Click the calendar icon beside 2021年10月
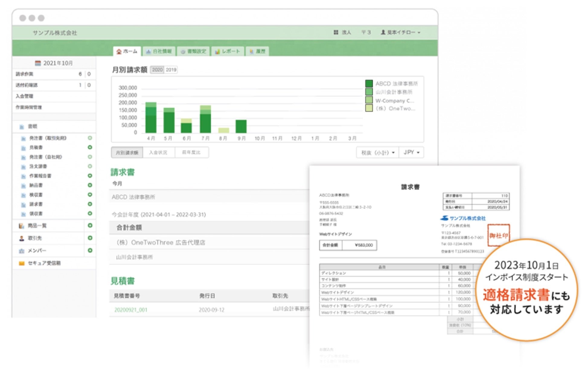 point(38,63)
